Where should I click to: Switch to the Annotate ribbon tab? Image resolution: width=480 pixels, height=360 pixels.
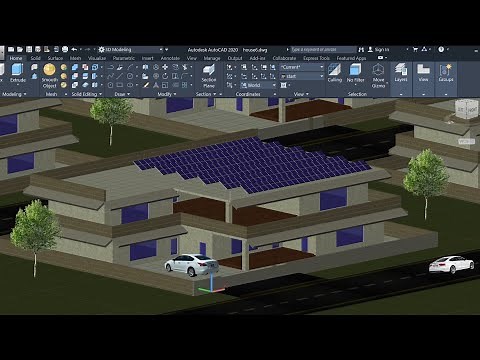[x=170, y=58]
